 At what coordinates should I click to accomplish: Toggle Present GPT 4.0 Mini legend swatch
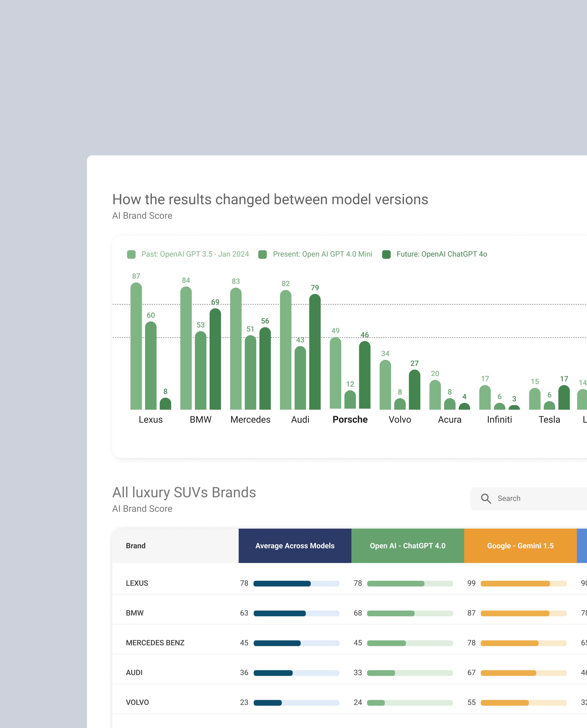pos(262,254)
